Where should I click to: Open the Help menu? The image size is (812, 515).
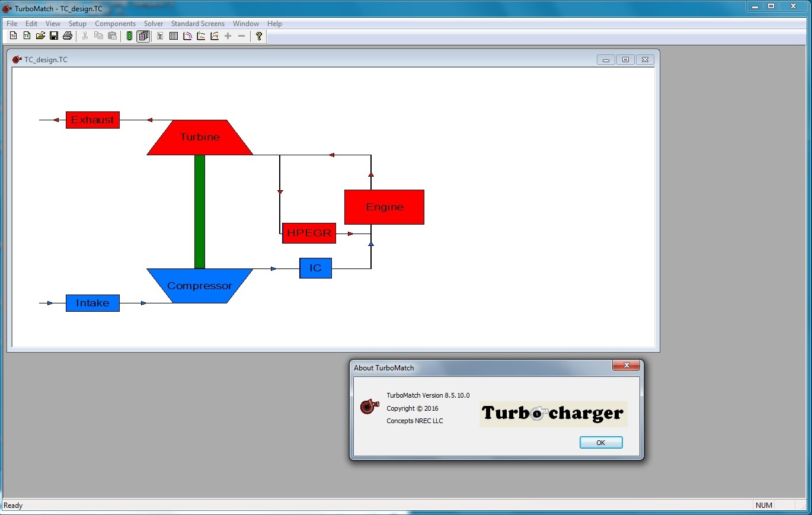coord(274,24)
